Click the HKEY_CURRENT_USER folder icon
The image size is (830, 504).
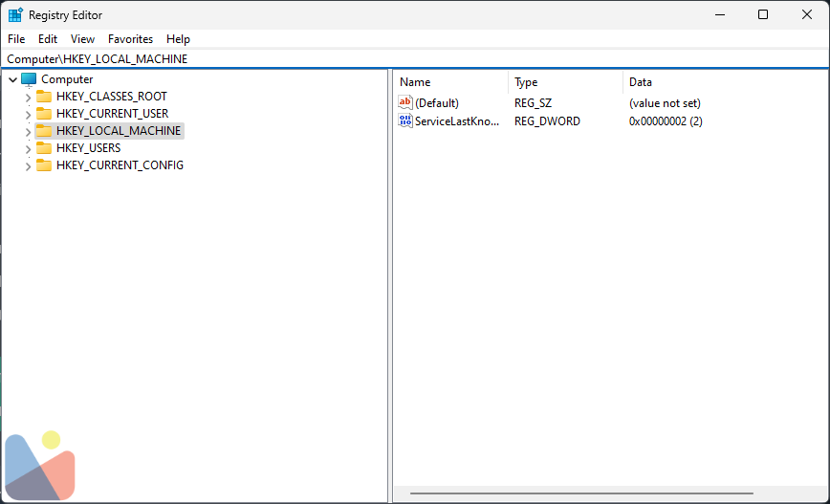pos(44,114)
